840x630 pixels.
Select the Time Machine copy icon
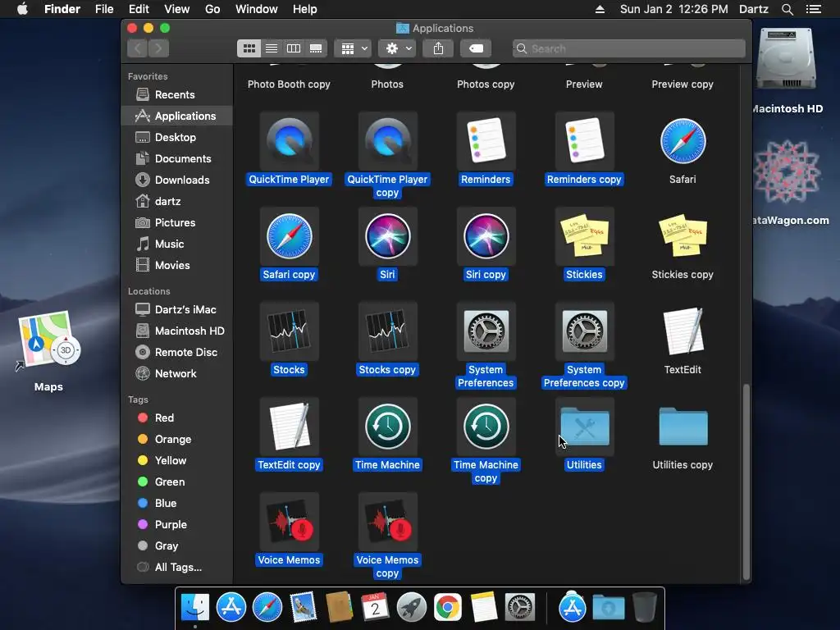pos(486,427)
